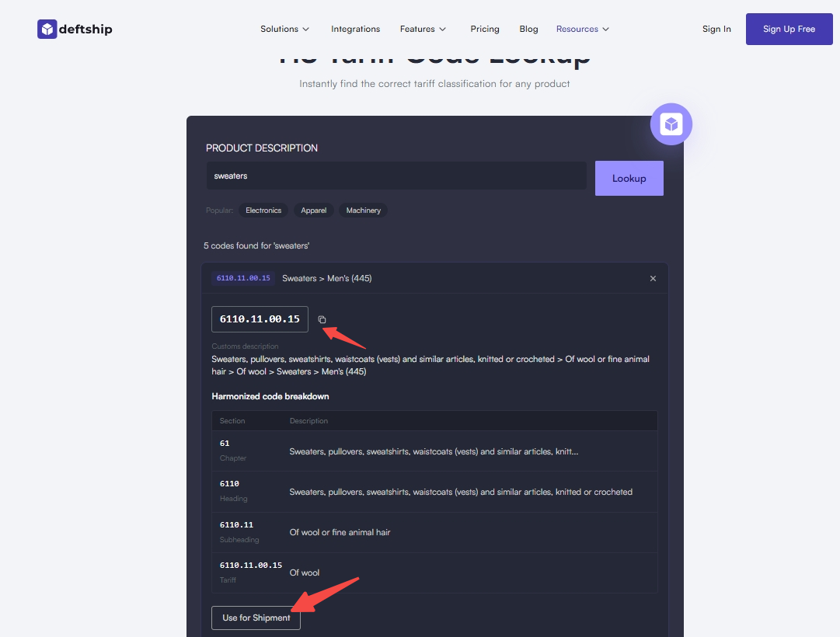Select the Apparel popular tag
This screenshot has height=637, width=840.
314,211
